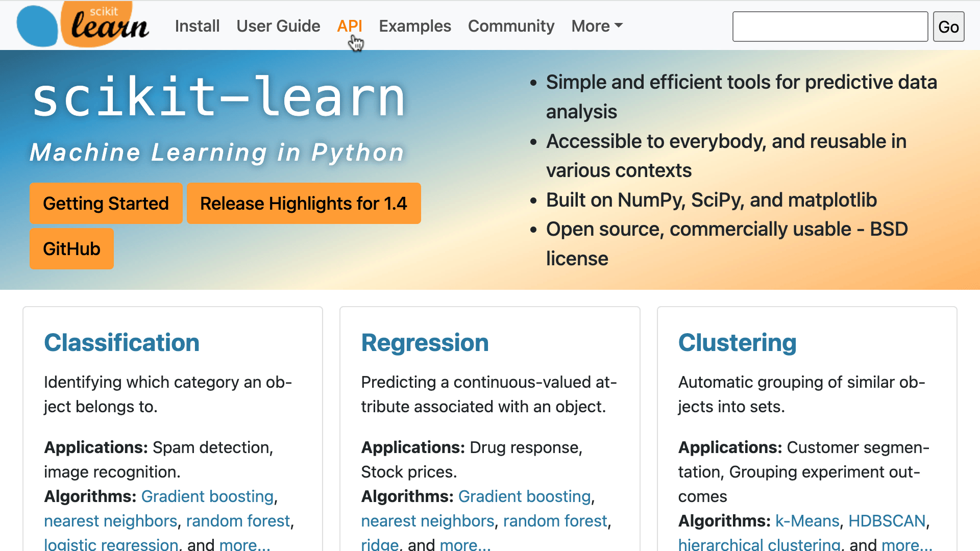Go to the Examples page
Image resolution: width=980 pixels, height=551 pixels.
point(414,26)
